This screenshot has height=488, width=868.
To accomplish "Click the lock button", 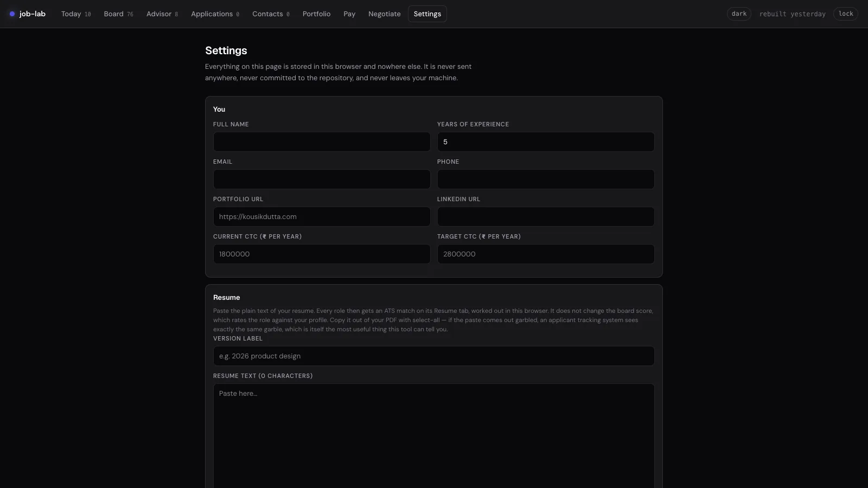I will tap(846, 14).
